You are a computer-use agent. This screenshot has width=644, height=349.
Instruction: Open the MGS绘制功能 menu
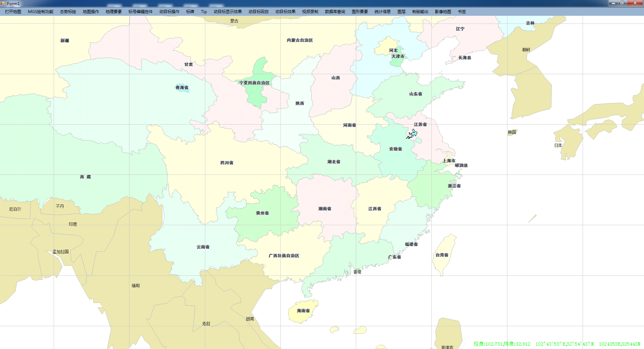41,12
